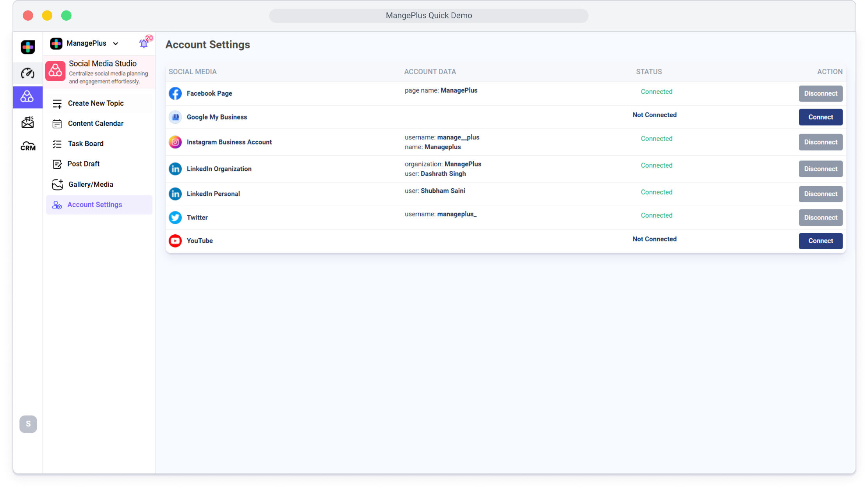Open the CRM module icon
Screen dimensions: 868x489
coord(28,146)
